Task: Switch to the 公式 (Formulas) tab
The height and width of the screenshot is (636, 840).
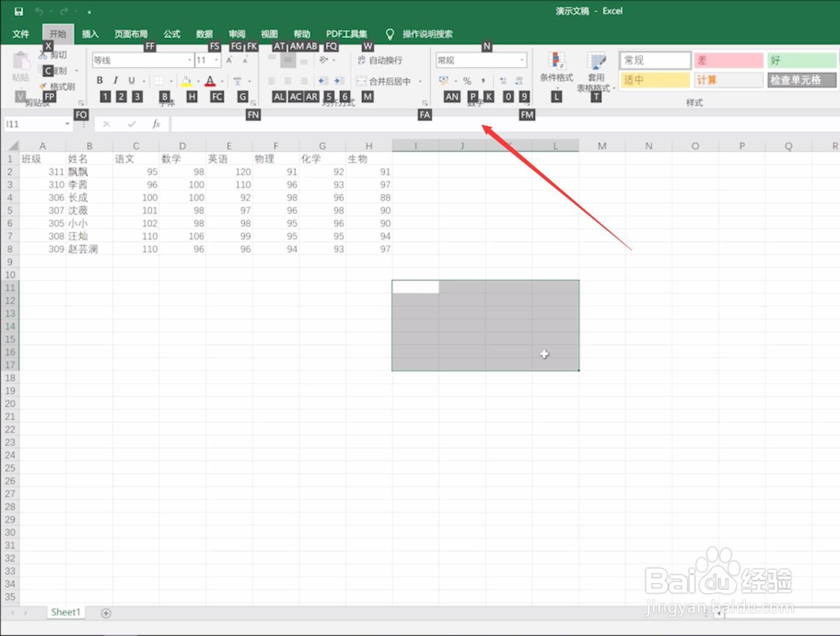Action: coord(172,34)
